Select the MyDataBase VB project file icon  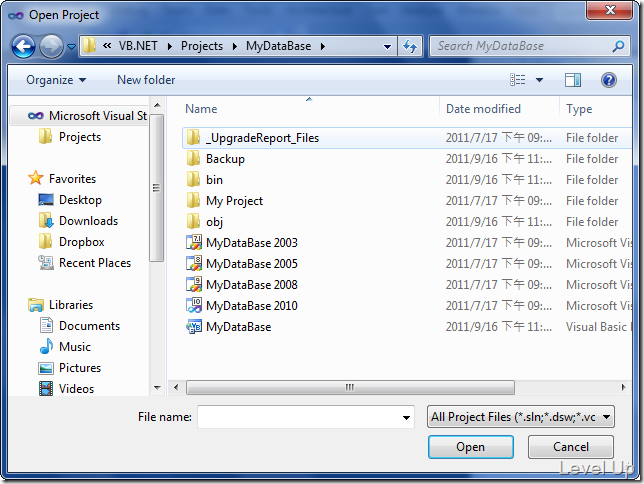(194, 327)
